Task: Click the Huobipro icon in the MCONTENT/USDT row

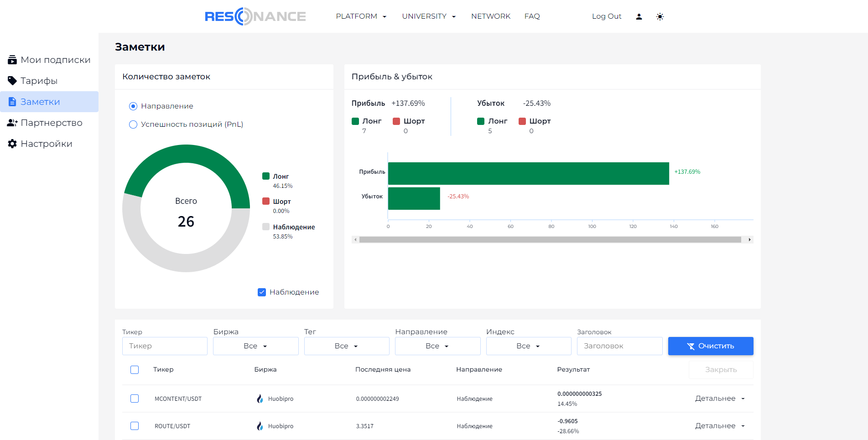Action: [x=260, y=399]
